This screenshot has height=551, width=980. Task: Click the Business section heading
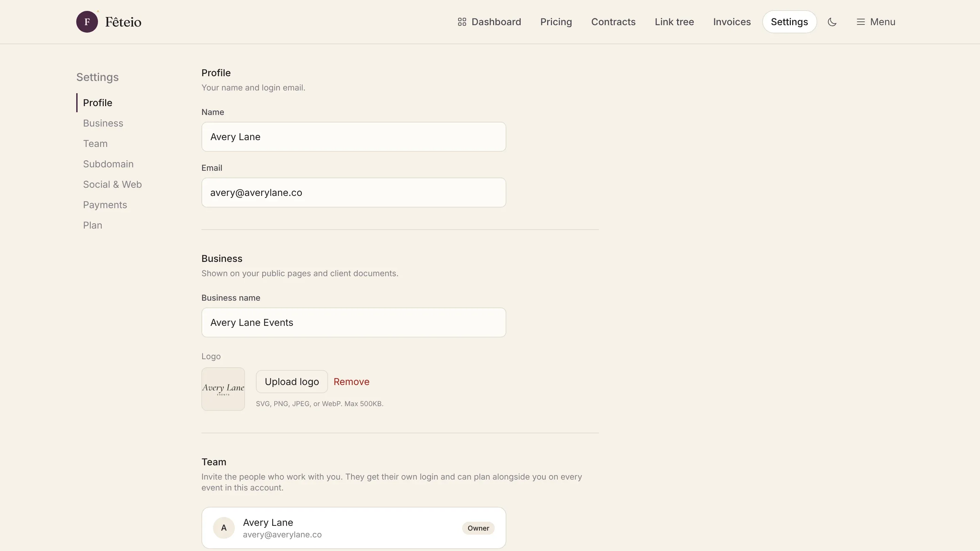(x=222, y=258)
